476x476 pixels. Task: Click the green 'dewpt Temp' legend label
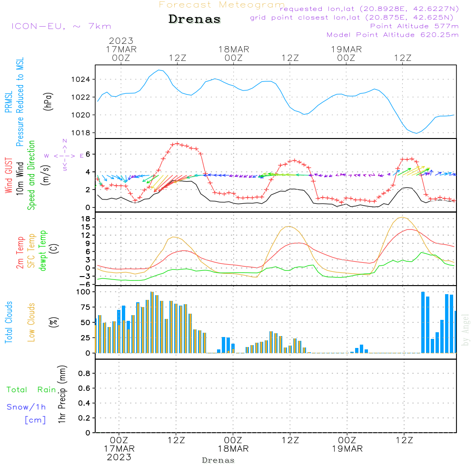pyautogui.click(x=42, y=250)
